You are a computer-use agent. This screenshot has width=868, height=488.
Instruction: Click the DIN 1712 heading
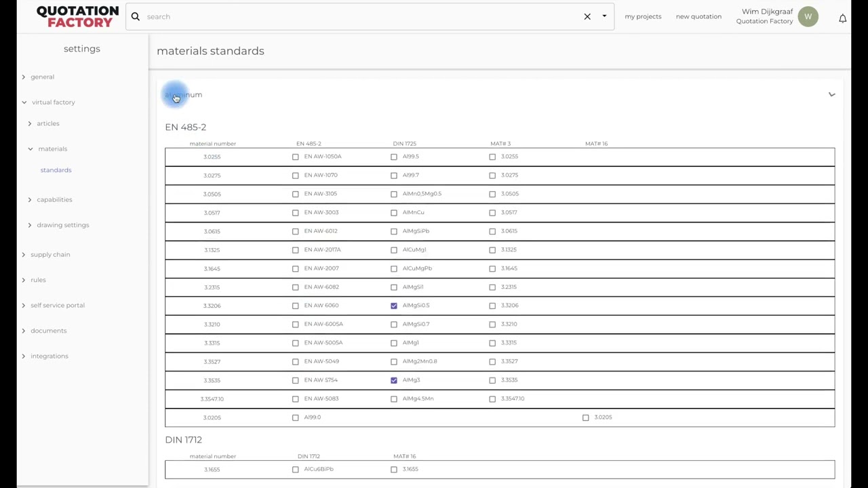point(183,440)
